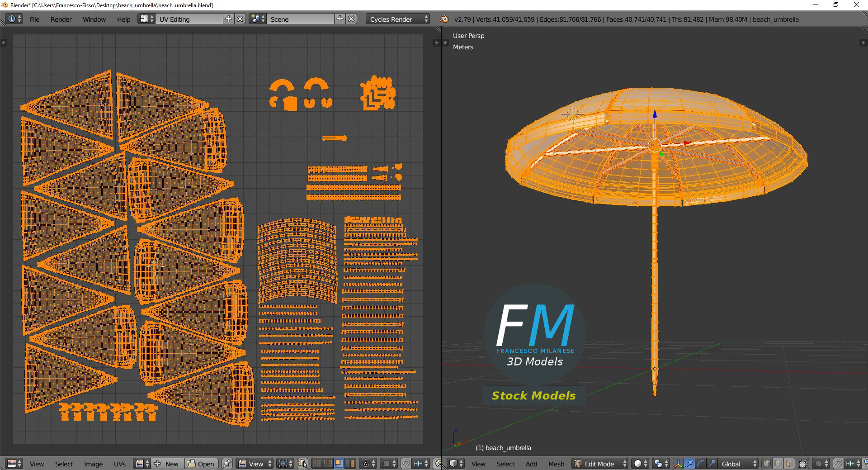Screen dimensions: 868x470
Task: Open the 3D view snap element dropdown
Action: [852, 464]
